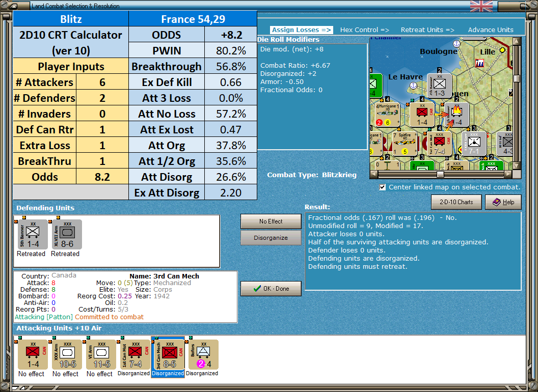Go to the Retreat Units step

(427, 30)
